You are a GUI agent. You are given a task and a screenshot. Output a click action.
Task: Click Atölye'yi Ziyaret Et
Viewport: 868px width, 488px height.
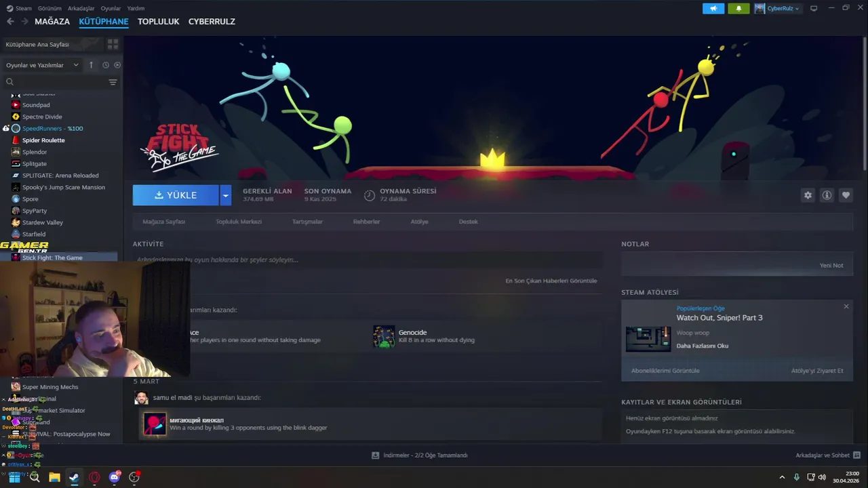click(817, 371)
